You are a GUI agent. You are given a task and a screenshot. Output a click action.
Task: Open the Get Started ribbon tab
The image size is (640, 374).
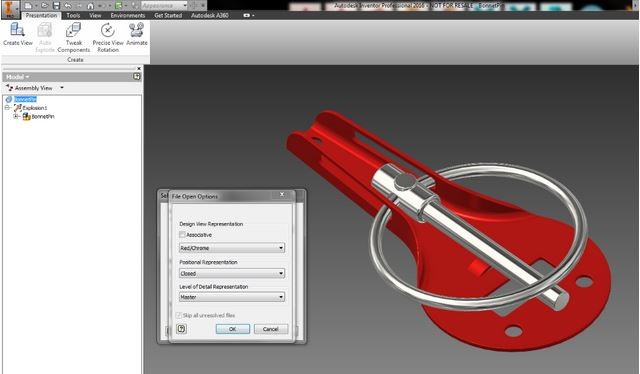[x=168, y=15]
